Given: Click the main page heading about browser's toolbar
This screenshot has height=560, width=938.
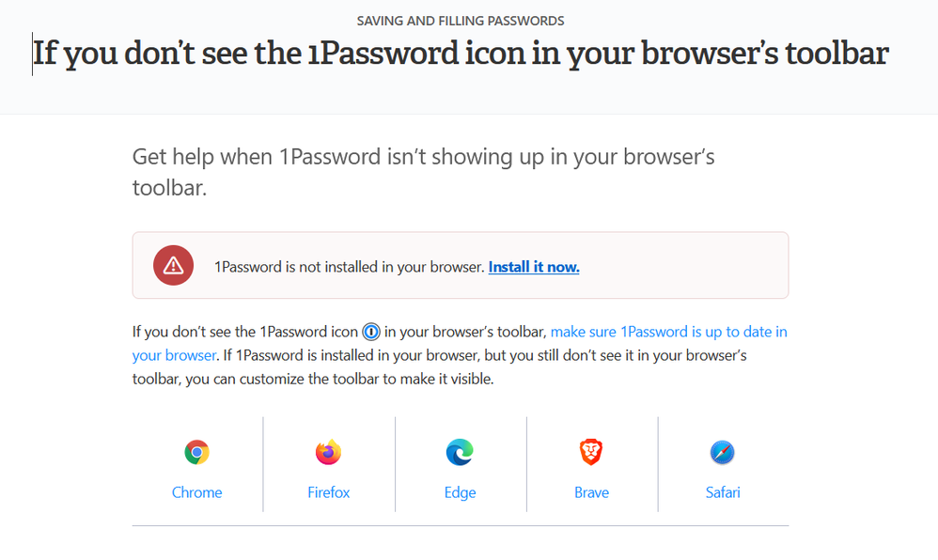Looking at the screenshot, I should [461, 54].
